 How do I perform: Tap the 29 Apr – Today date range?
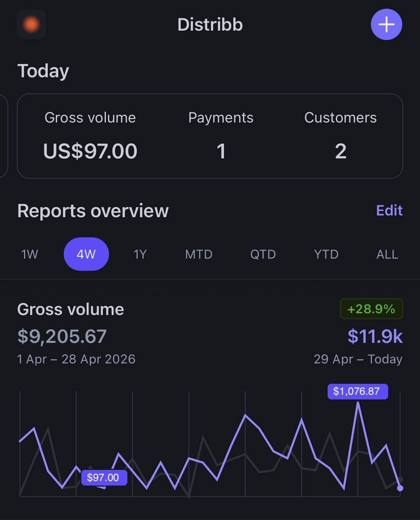click(358, 359)
